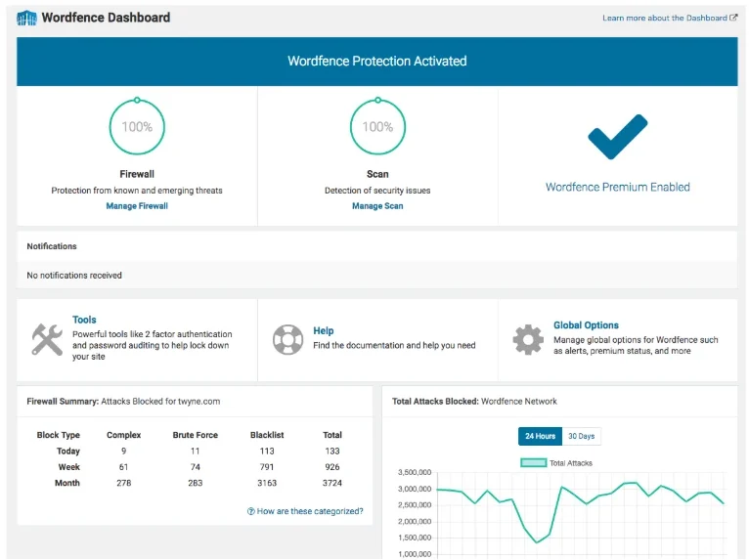Open the Manage Firewall link
Image resolution: width=749 pixels, height=560 pixels.
[137, 206]
